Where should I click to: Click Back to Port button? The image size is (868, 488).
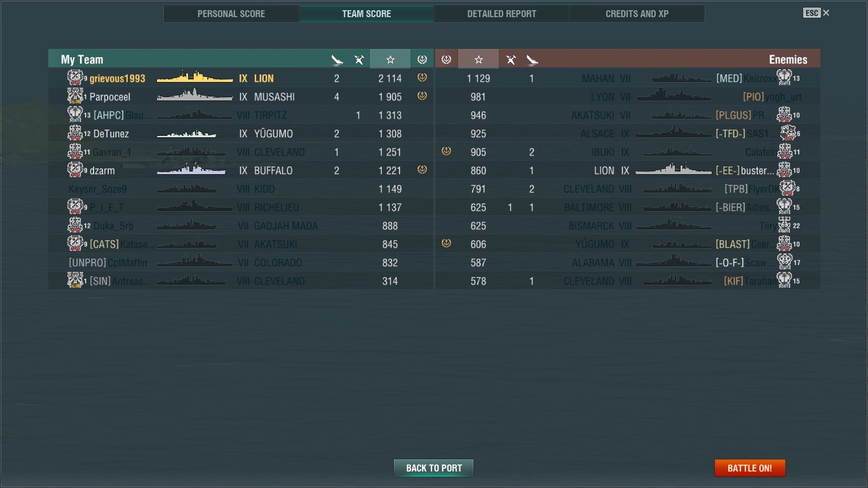[x=434, y=468]
